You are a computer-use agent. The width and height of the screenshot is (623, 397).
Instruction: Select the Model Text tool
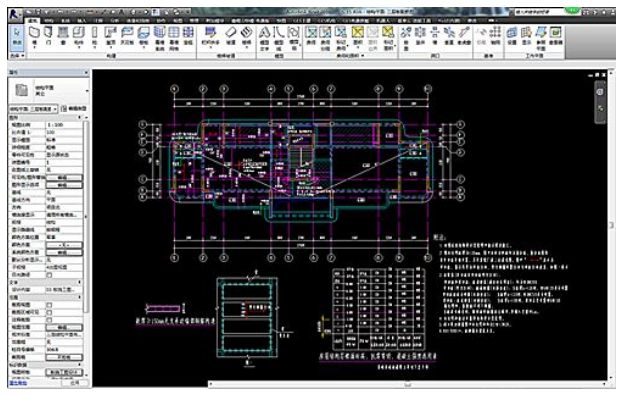point(265,38)
